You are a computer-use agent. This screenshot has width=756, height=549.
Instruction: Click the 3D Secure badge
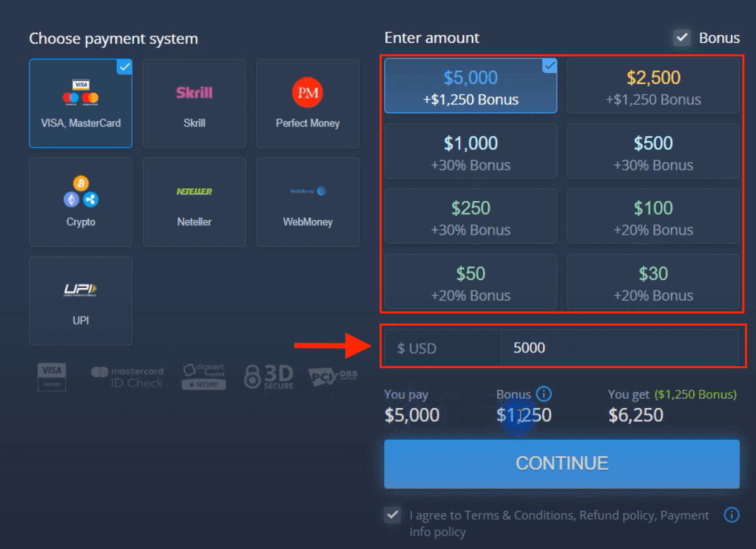[x=268, y=375]
